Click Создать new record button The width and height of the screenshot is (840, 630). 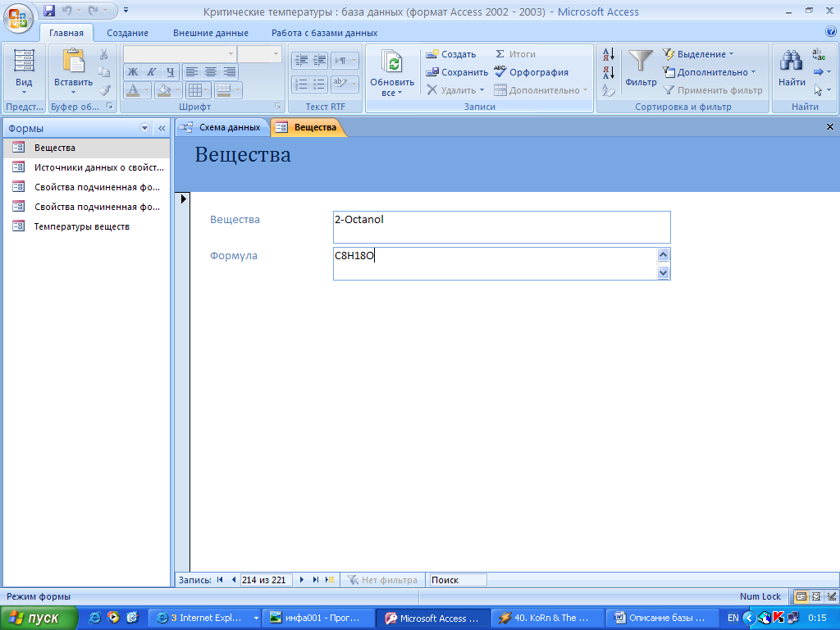[x=450, y=54]
